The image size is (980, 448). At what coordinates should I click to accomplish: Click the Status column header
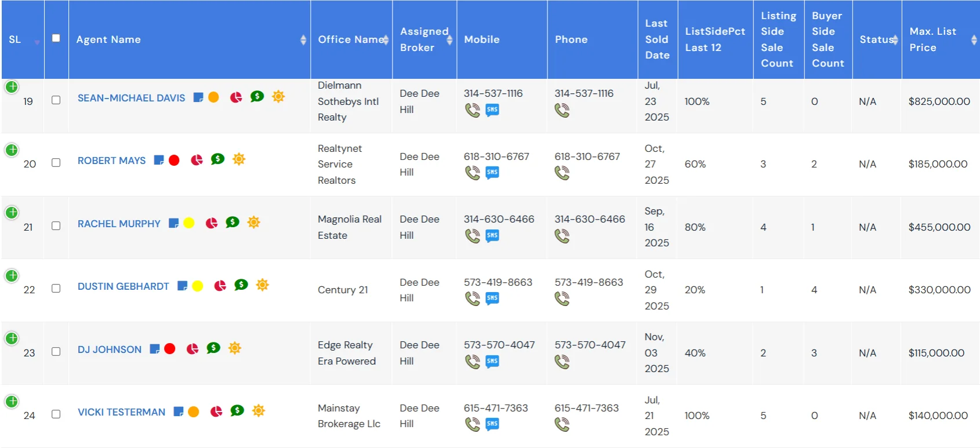click(x=877, y=39)
